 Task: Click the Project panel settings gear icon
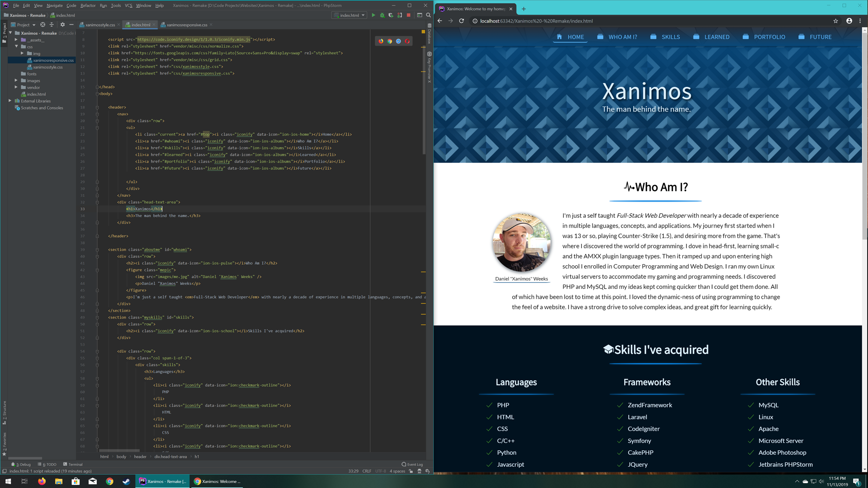[62, 25]
